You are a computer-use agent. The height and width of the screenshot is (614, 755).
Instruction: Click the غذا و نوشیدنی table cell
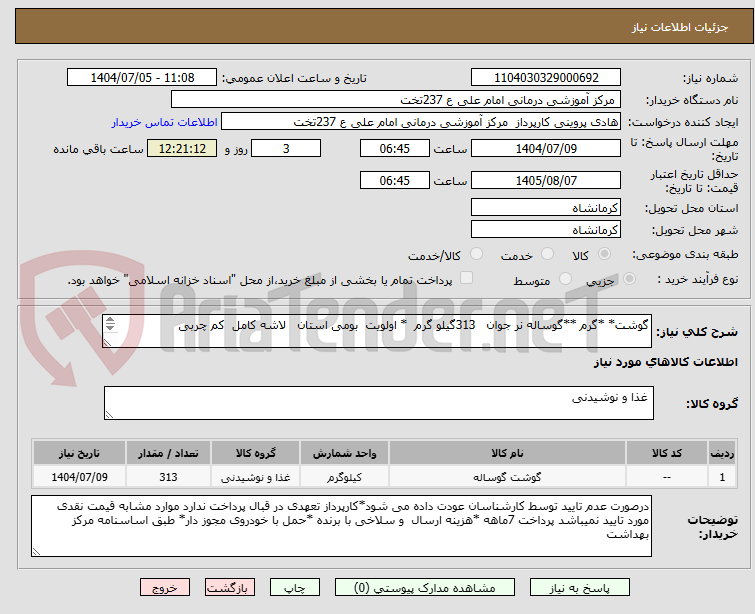255,477
